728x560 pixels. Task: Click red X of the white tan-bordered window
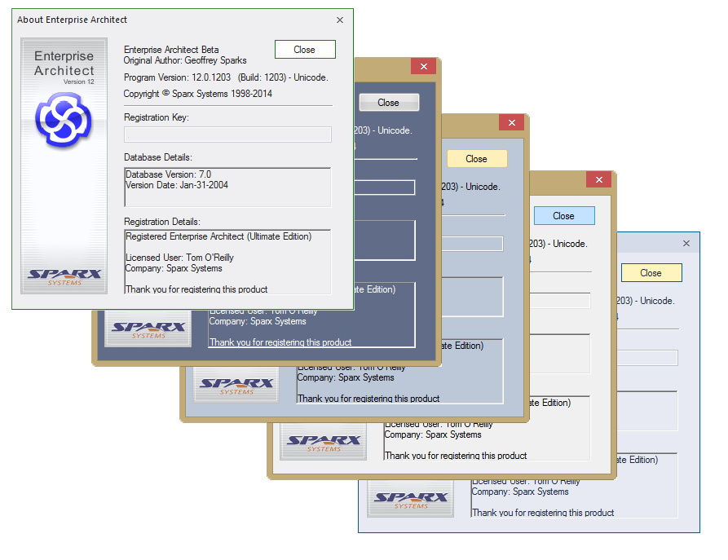tap(599, 179)
